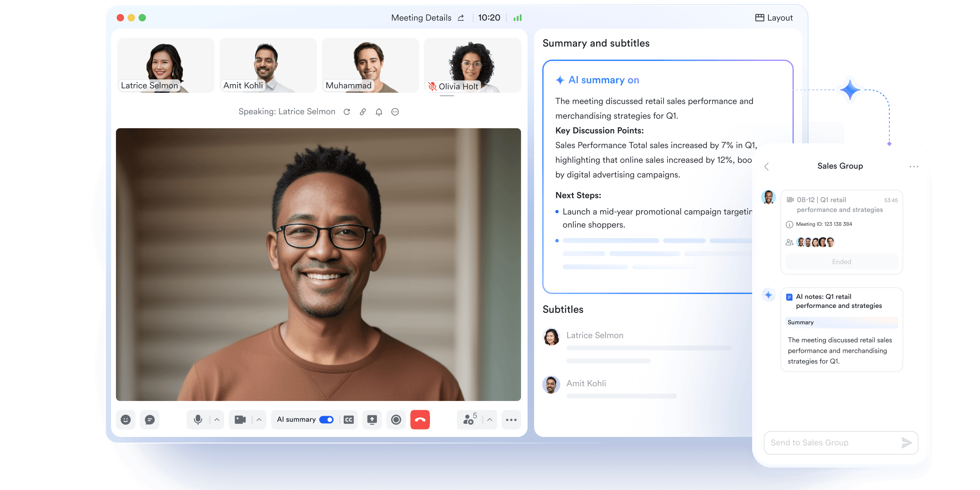The image size is (980, 490).
Task: Start screen sharing
Action: 372,420
